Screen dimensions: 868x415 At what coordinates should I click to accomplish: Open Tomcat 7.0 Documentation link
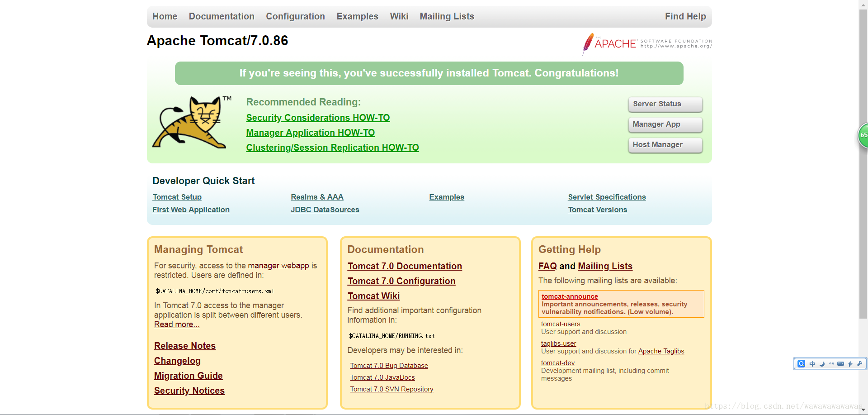[x=405, y=266]
